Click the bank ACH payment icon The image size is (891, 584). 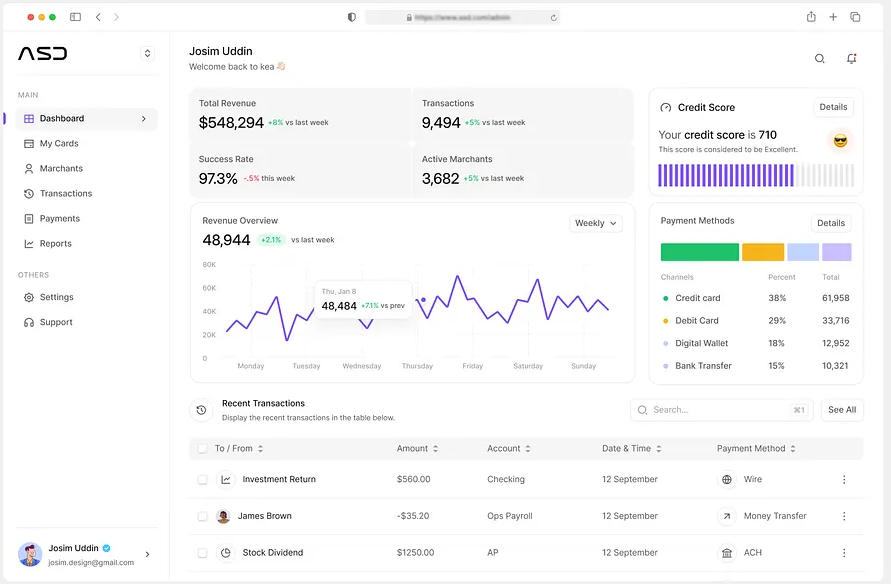tap(727, 553)
